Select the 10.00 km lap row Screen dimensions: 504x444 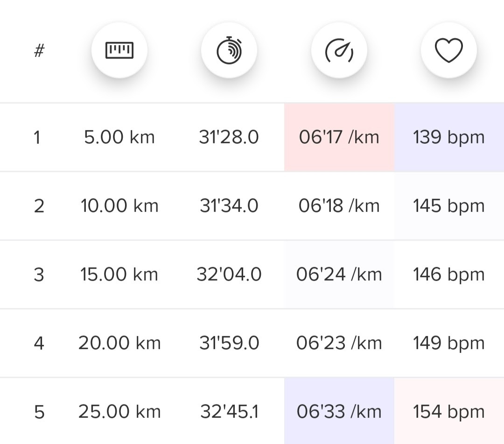[x=119, y=206]
